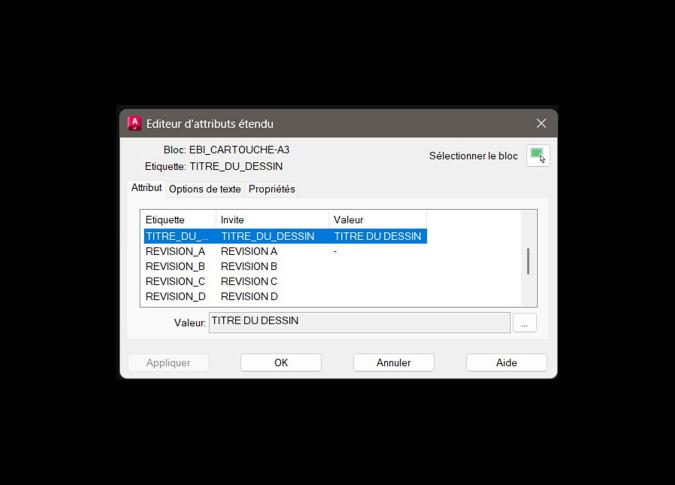Click the Valeur column header

point(376,219)
